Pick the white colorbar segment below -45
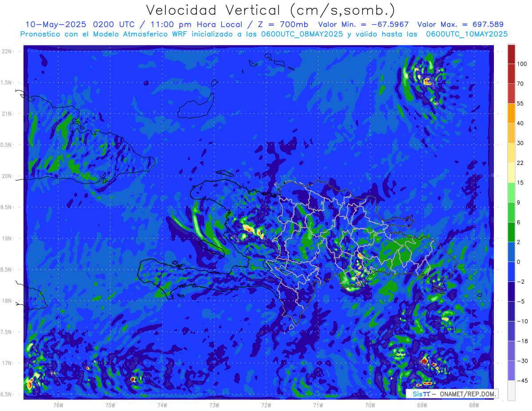 click(x=511, y=391)
